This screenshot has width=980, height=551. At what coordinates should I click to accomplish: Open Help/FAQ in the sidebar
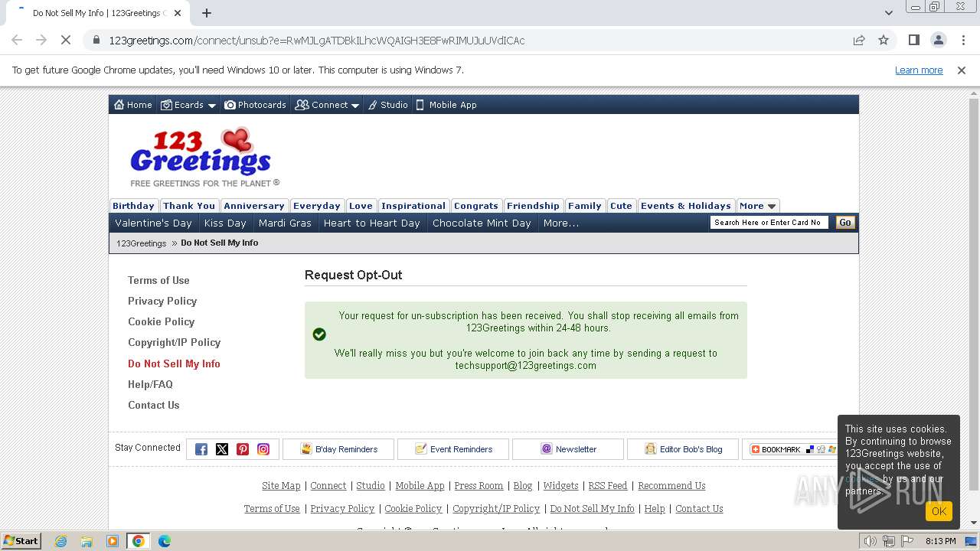150,384
